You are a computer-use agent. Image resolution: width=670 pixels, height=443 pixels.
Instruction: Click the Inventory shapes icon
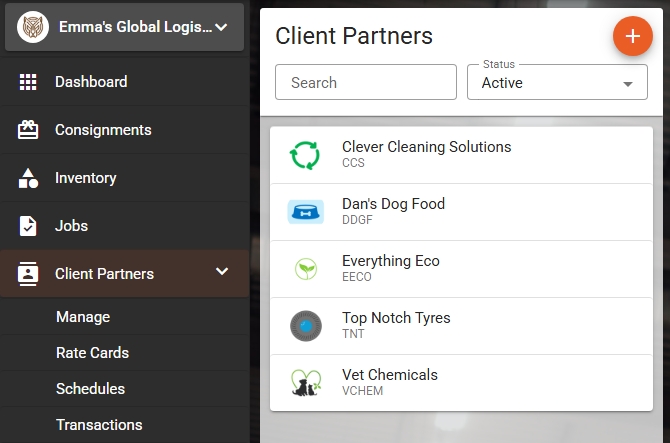(x=28, y=178)
